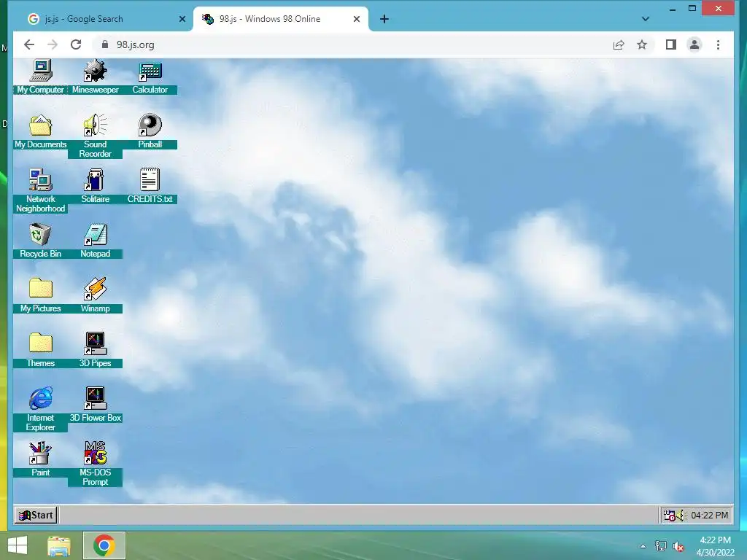
Task: Bookmark this page with the star icon
Action: (642, 44)
